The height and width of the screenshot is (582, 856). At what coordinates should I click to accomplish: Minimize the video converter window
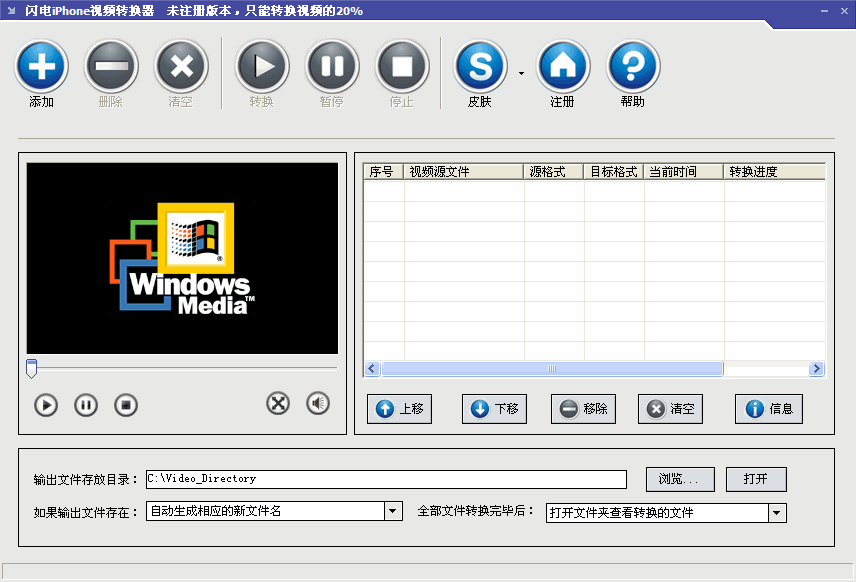pyautogui.click(x=824, y=11)
